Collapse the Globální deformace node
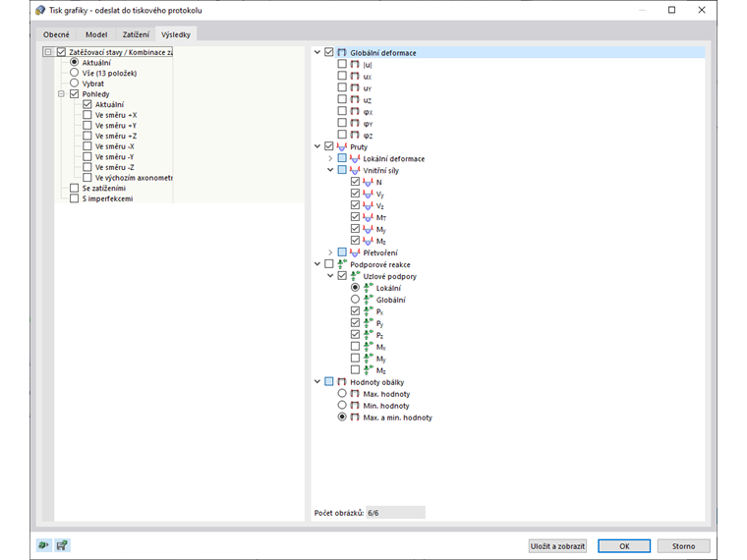 [x=317, y=52]
